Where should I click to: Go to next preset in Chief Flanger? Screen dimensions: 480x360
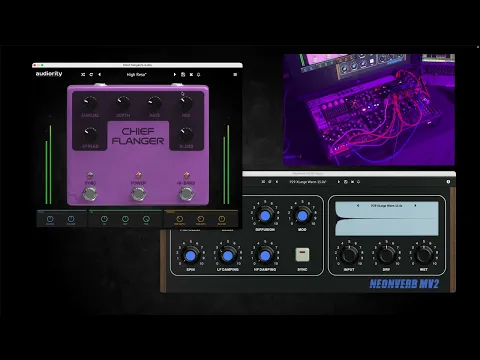click(x=175, y=75)
